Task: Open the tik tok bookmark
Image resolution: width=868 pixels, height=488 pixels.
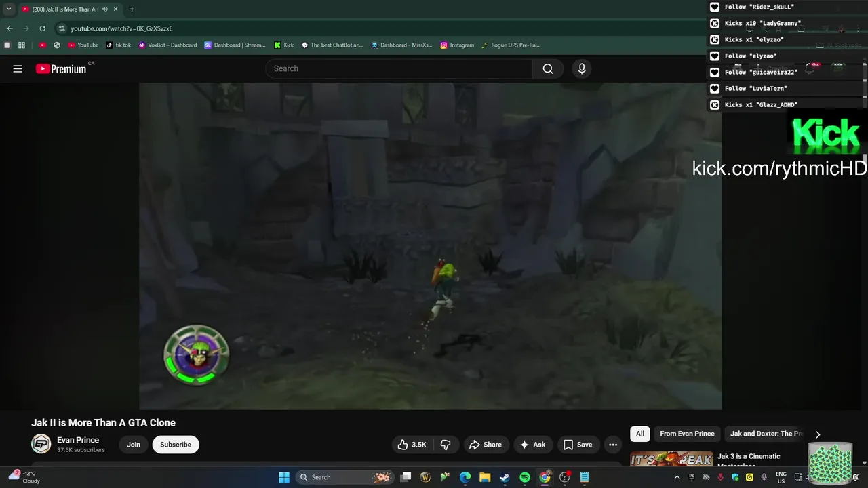Action: tap(119, 45)
